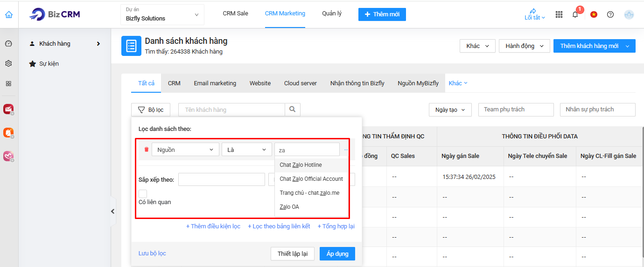Click the home icon in top-left corner
Screen dimensions: 644x267
[9, 14]
